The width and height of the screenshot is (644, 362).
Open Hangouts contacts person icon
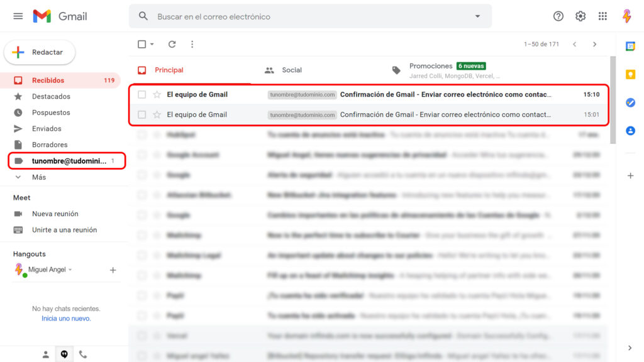coord(45,354)
